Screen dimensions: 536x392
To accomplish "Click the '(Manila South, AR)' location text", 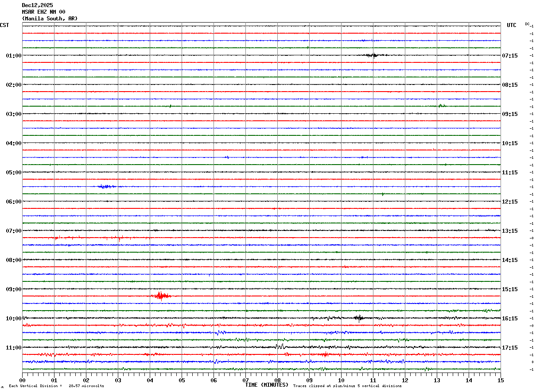I will (50, 19).
